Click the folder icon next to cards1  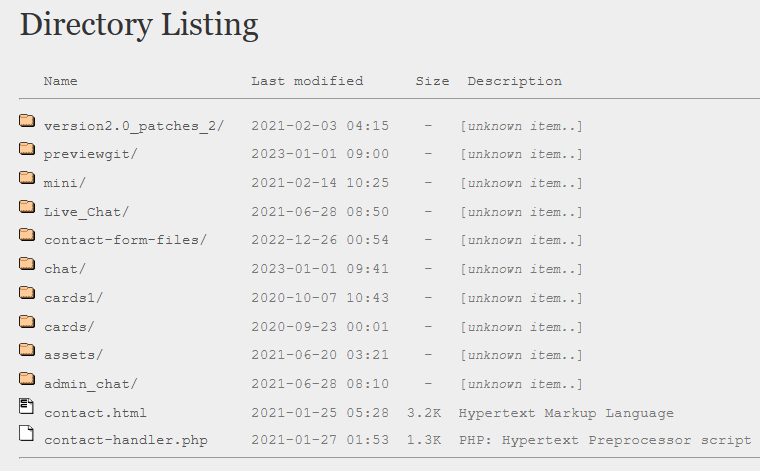(27, 293)
